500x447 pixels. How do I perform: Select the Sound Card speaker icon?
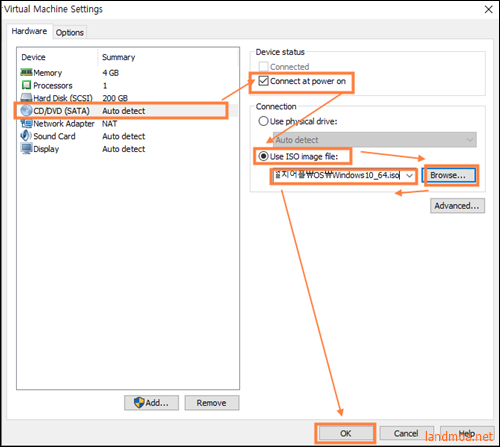point(26,136)
